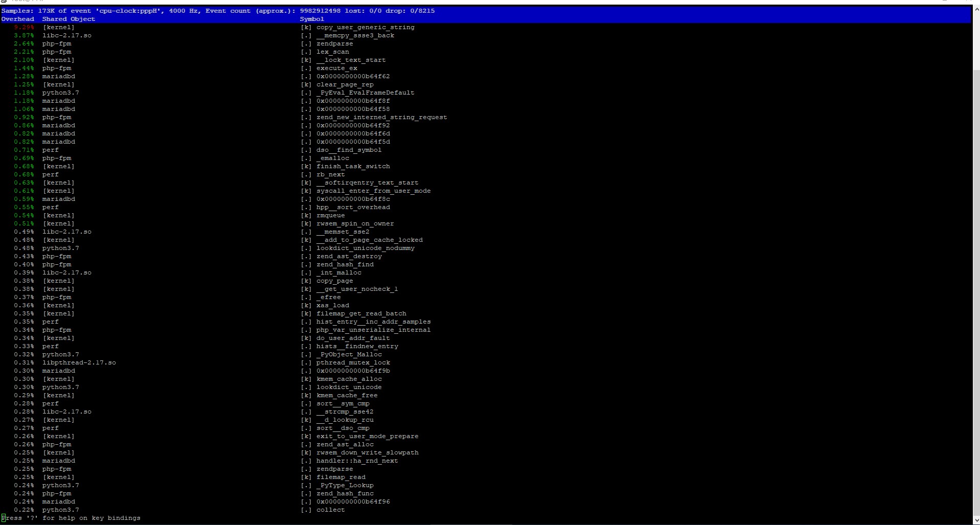980x525 pixels.
Task: Select the __memset_sse2 libc symbol
Action: pos(343,232)
